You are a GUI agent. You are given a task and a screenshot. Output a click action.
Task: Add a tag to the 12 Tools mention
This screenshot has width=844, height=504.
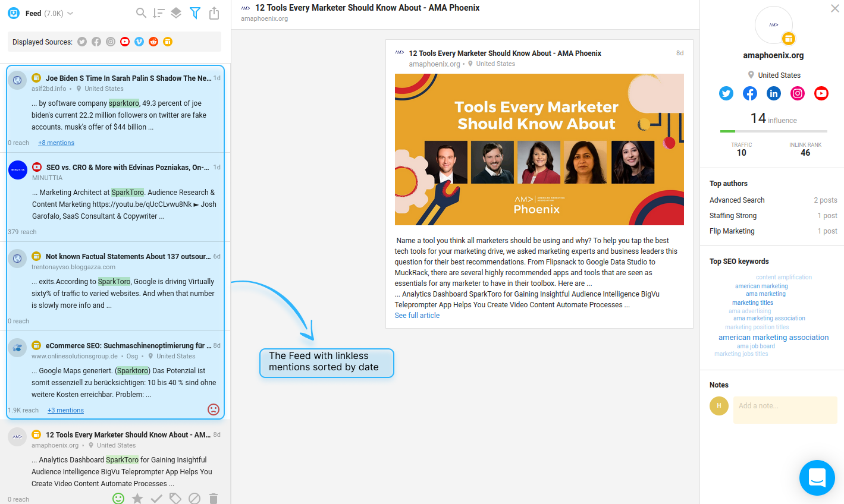[x=175, y=498]
